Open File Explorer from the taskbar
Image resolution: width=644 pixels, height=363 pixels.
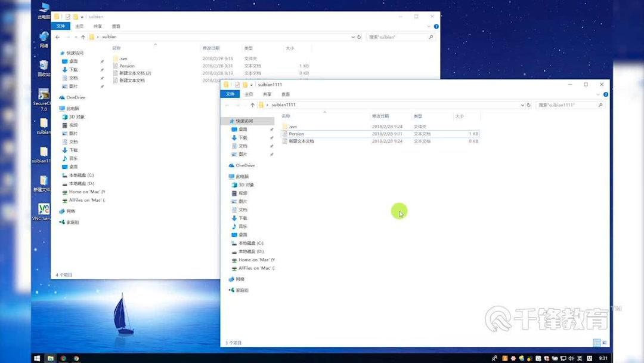pos(51,358)
